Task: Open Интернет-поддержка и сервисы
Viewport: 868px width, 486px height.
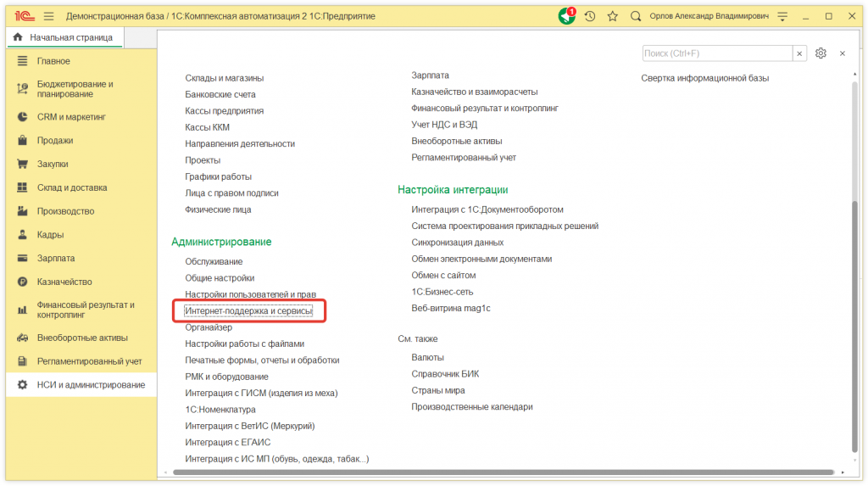Action: coord(248,311)
